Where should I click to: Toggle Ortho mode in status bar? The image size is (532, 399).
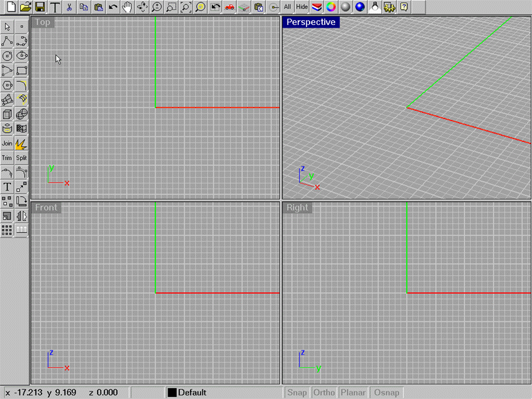click(x=324, y=393)
